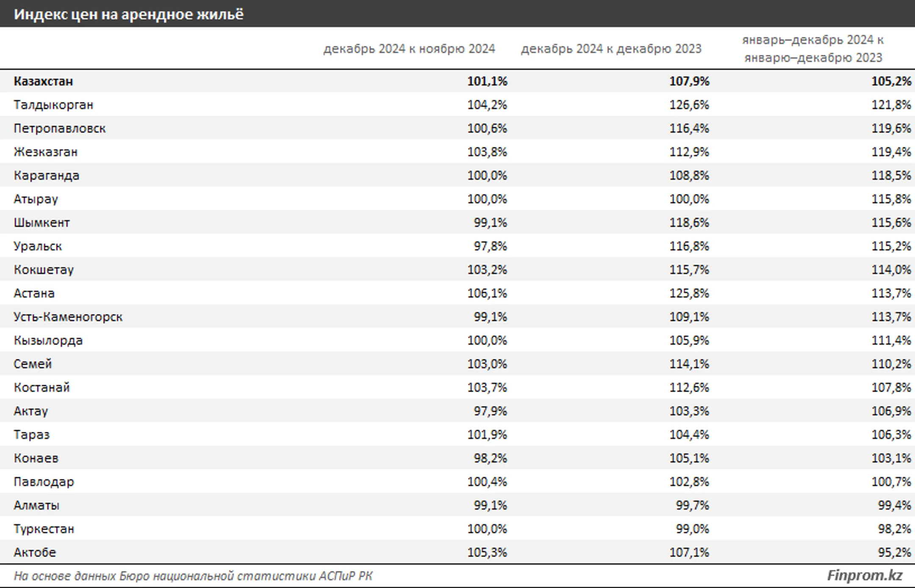Select the "январь–декабрь 2024" column header
This screenshot has width=915, height=588.
coord(813,49)
